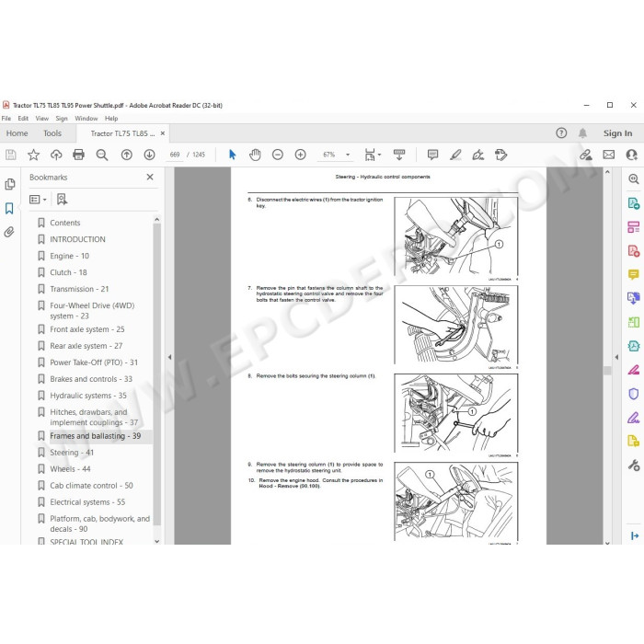Send file by email
This screenshot has height=644, width=644.
[x=609, y=155]
